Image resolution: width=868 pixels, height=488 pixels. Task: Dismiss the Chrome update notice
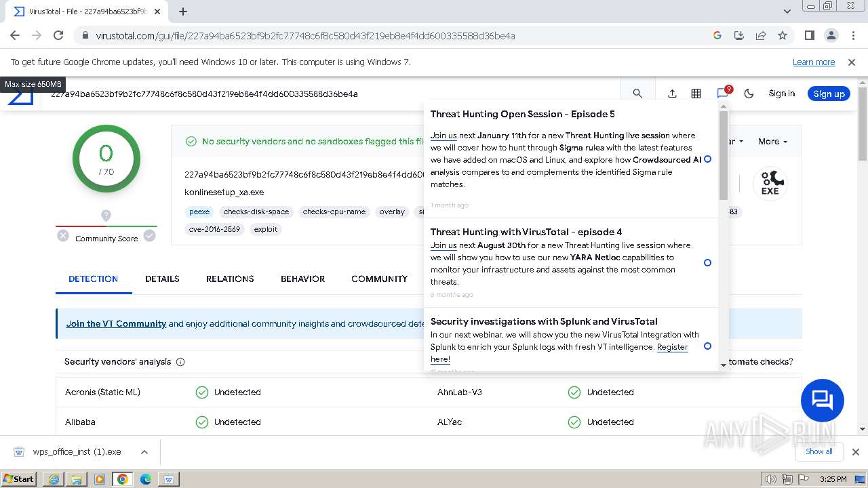click(852, 62)
